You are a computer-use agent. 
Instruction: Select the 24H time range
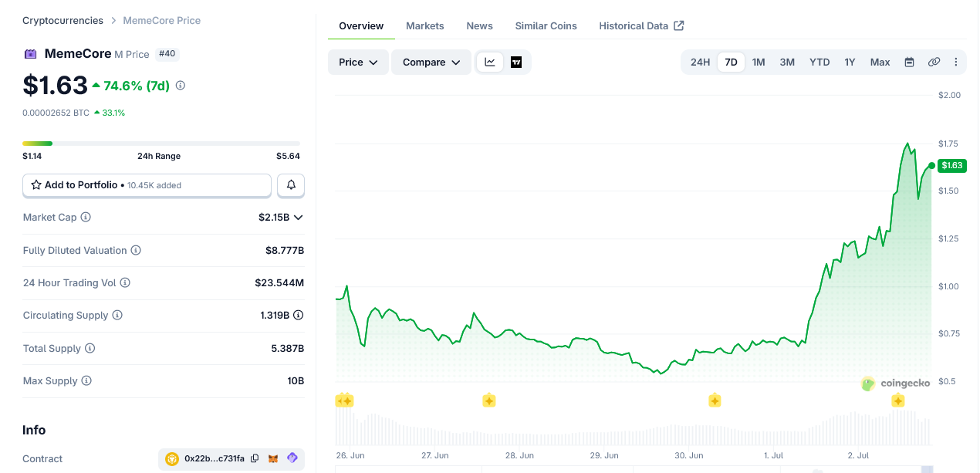pos(700,63)
